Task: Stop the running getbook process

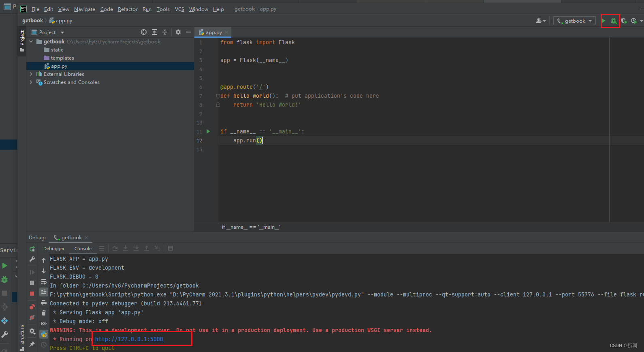Action: pos(32,294)
